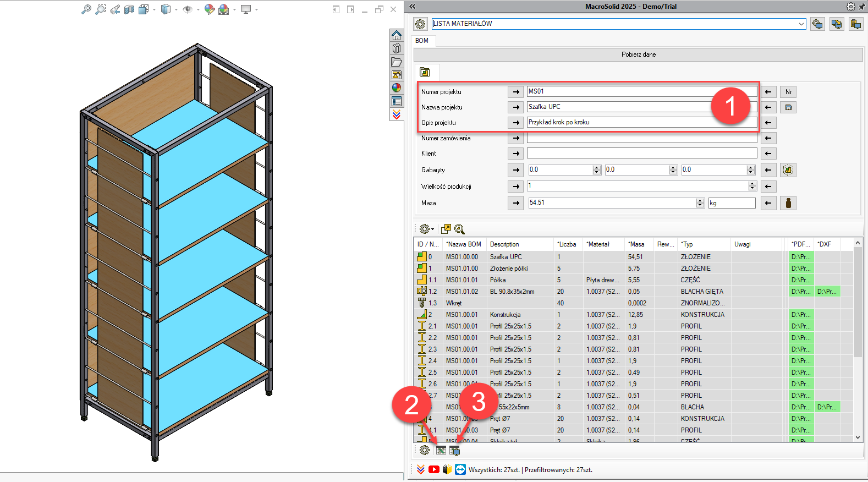Collapse the MacroSolid panel with double chevron
Viewport: 868px width, 482px height.
(x=413, y=7)
